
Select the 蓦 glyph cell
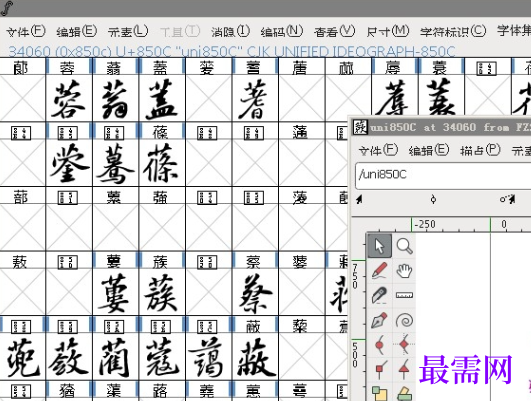point(115,163)
